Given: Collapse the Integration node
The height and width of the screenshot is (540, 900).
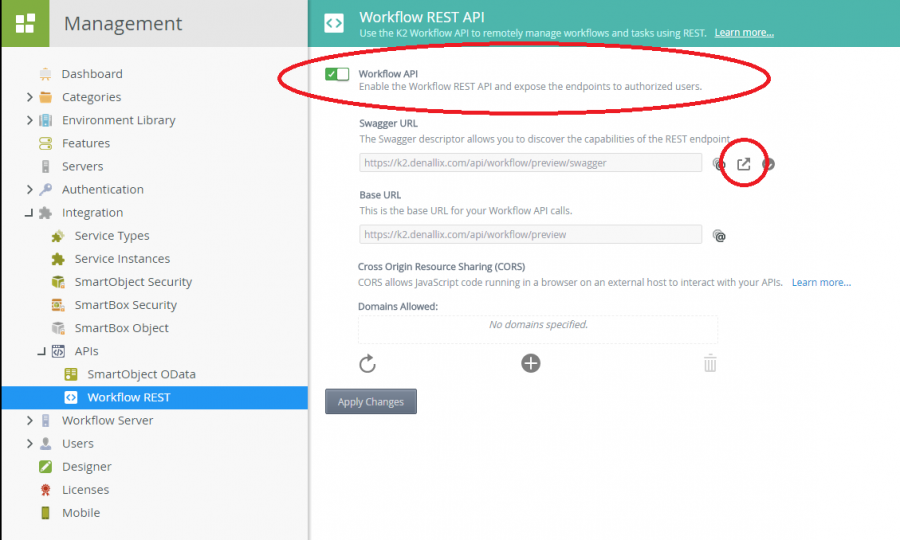Looking at the screenshot, I should coord(29,213).
